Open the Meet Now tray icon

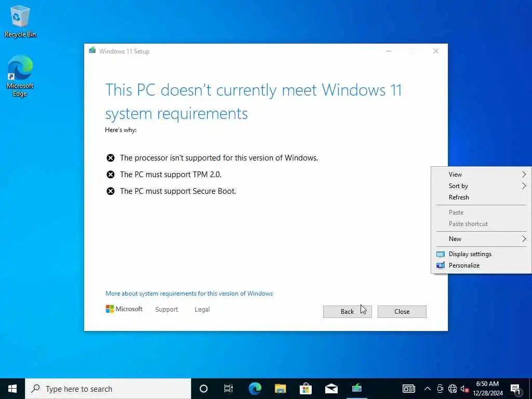coord(440,389)
